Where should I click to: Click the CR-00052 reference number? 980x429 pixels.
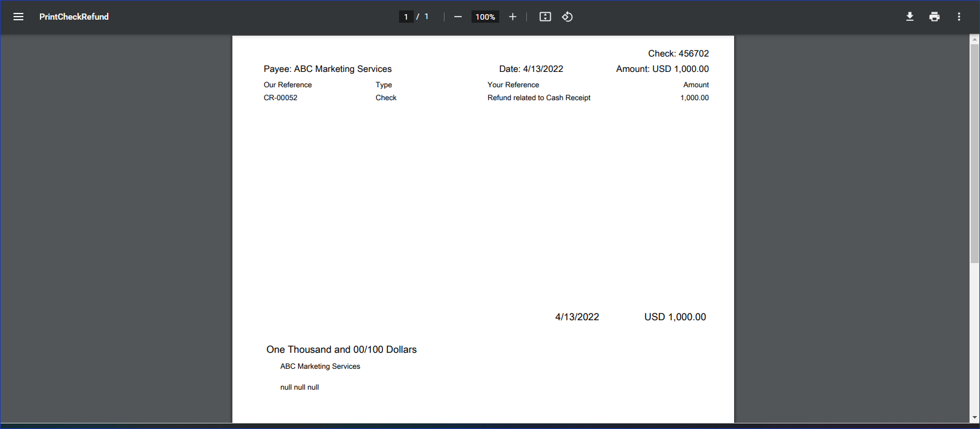click(x=280, y=98)
